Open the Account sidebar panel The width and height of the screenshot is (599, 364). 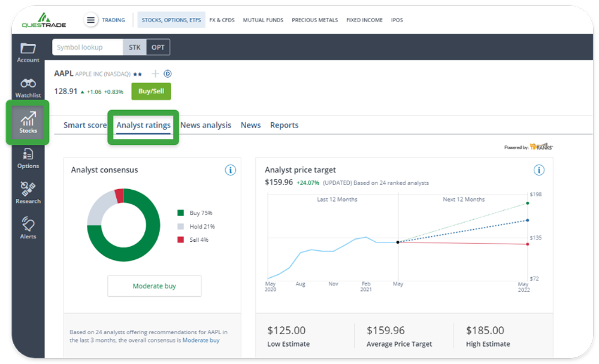coord(28,54)
